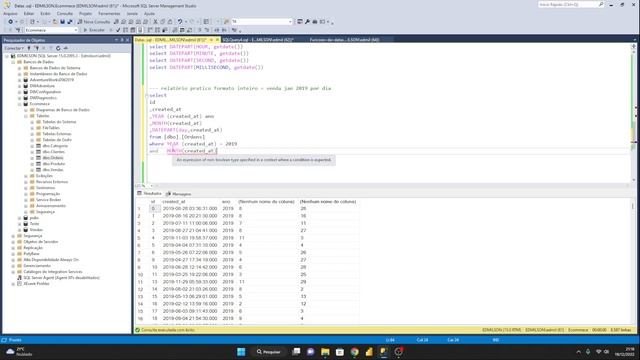The height and width of the screenshot is (360, 640).
Task: Select Tabelas do Sistema folder
Action: pyautogui.click(x=59, y=122)
